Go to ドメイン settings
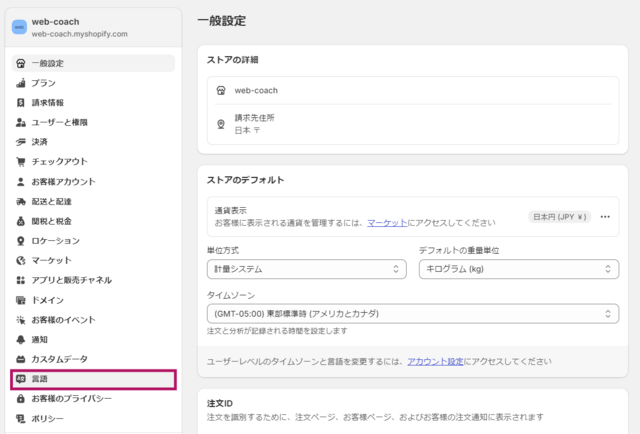The image size is (640, 434). [93, 300]
